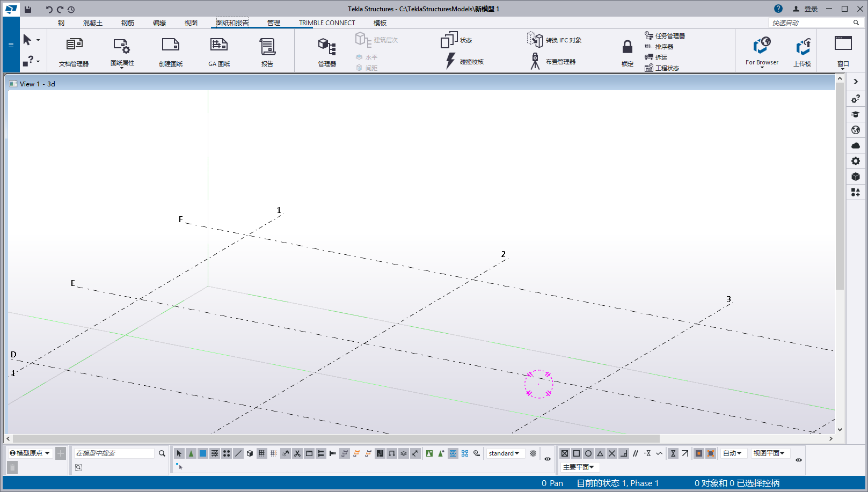The image size is (868, 492).
Task: Click the horizontal scrollbar under the 3d view
Action: (x=336, y=438)
